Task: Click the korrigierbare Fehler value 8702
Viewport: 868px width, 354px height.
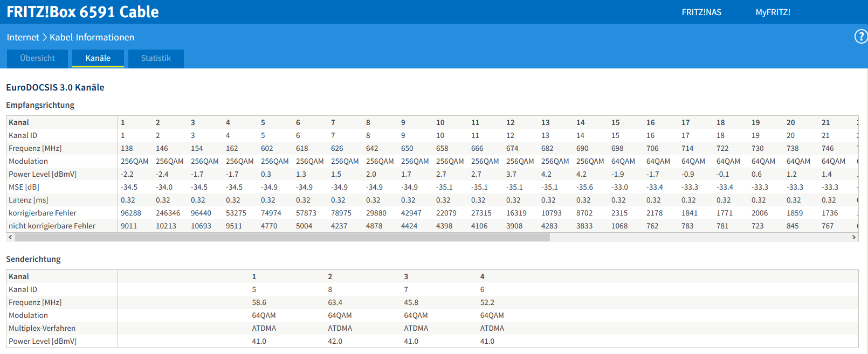Action: click(x=584, y=213)
